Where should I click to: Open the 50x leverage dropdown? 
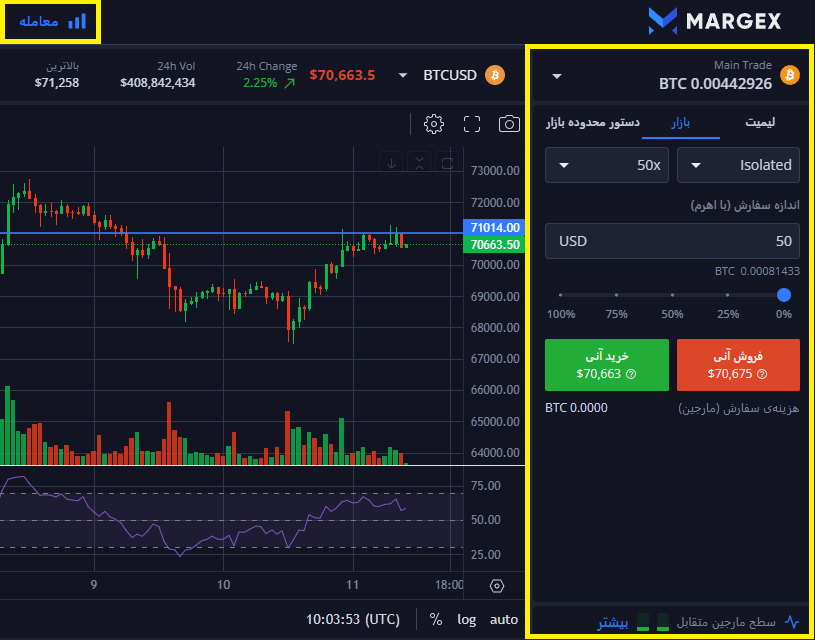coord(607,165)
